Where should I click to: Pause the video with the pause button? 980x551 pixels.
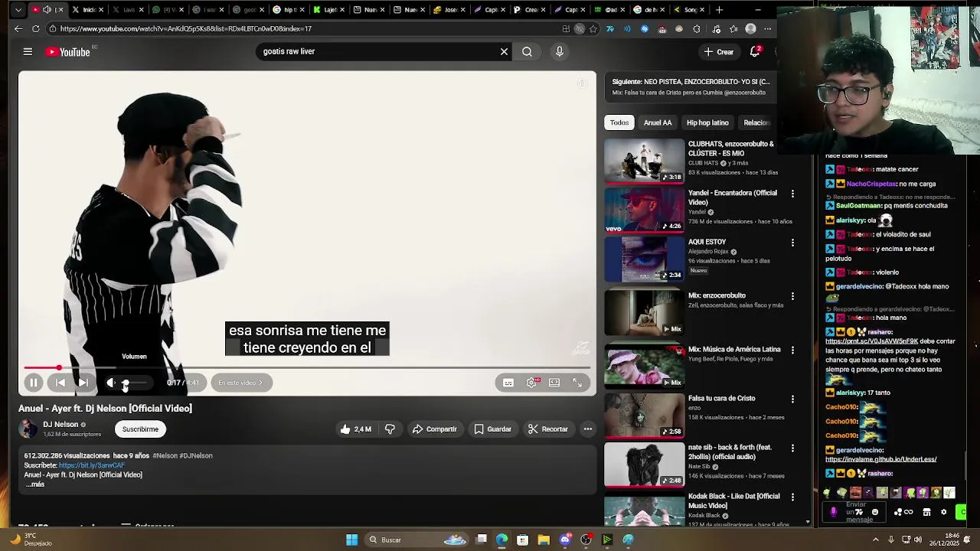pyautogui.click(x=34, y=383)
